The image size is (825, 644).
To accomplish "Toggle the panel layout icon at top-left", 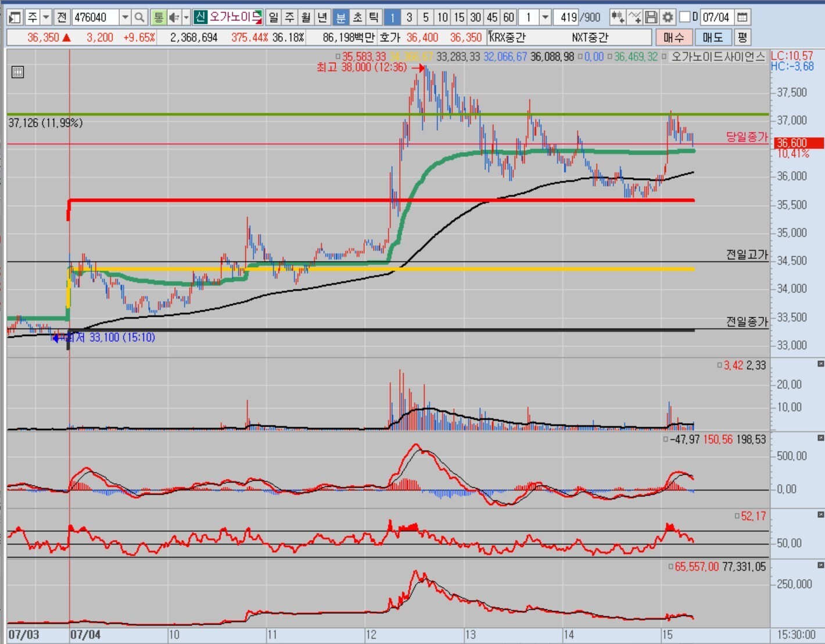I will tap(15, 17).
